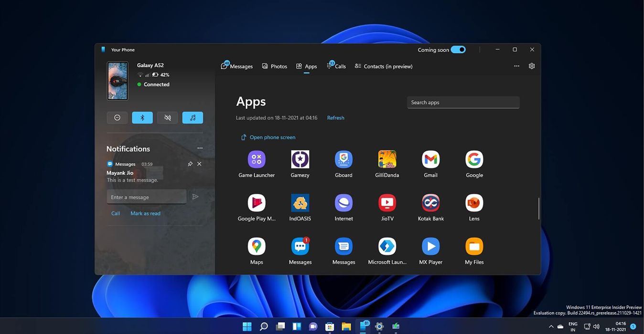
Task: Unmute the phone volume
Action: [167, 117]
